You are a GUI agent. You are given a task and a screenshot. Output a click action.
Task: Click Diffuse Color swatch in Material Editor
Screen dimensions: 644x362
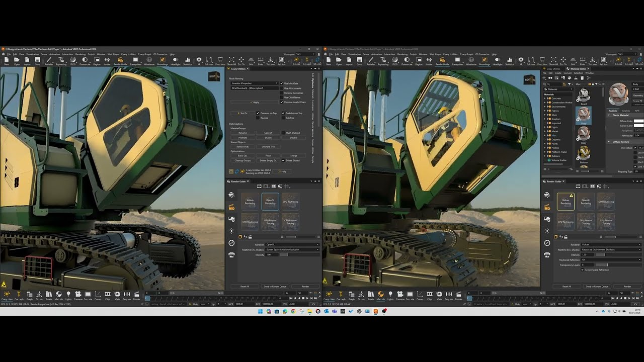639,121
